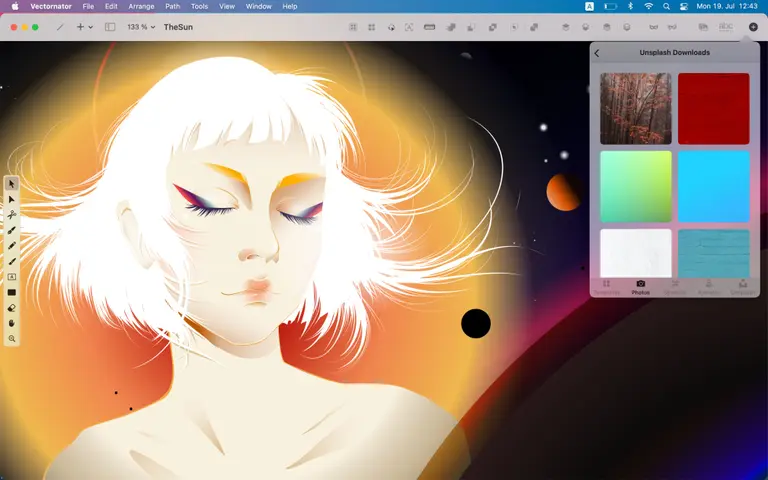This screenshot has width=768, height=480.
Task: Open the Edit menu
Action: [x=111, y=6]
